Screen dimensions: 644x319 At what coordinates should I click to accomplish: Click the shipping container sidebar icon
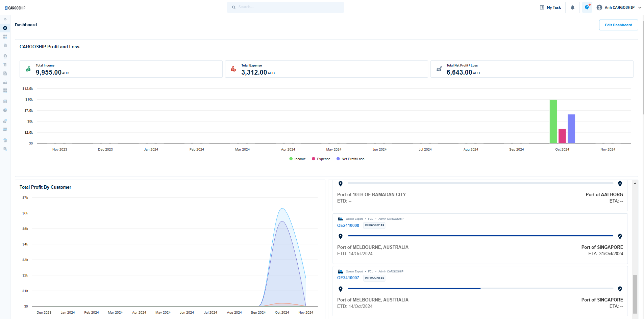pos(5,82)
